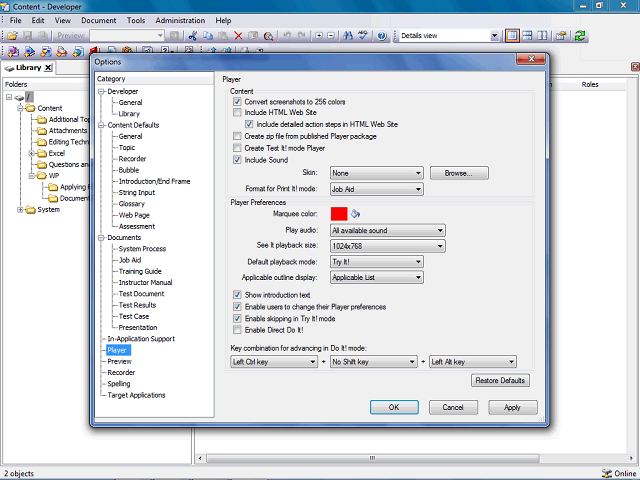
Task: Click the Expand plus toolbar icon
Action: [319, 36]
